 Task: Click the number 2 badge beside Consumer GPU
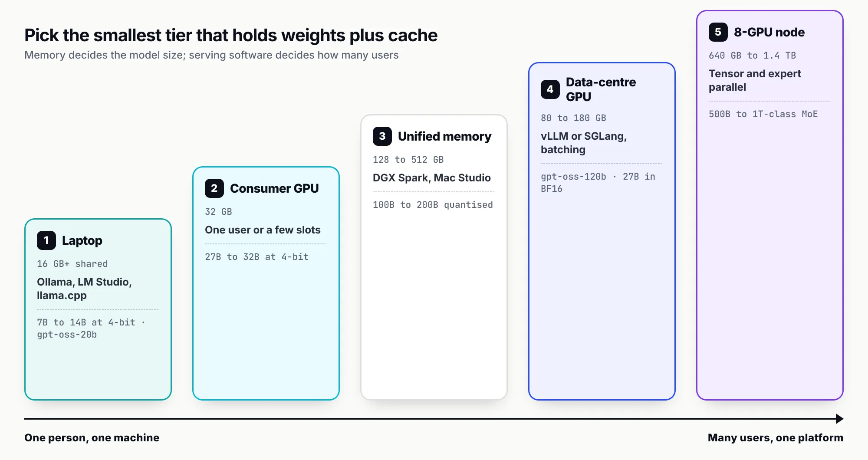click(x=214, y=188)
